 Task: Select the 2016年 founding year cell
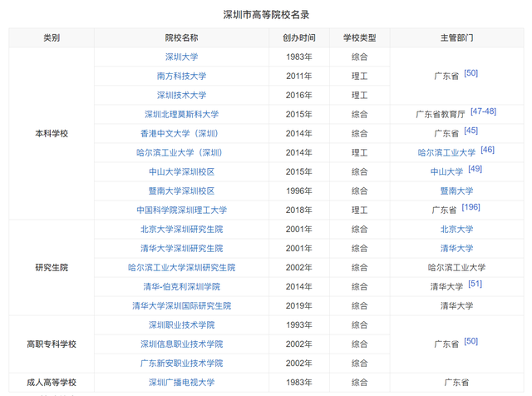pyautogui.click(x=299, y=95)
